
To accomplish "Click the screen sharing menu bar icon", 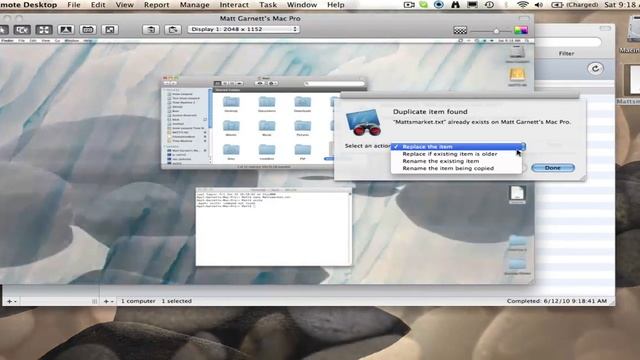I will [409, 5].
